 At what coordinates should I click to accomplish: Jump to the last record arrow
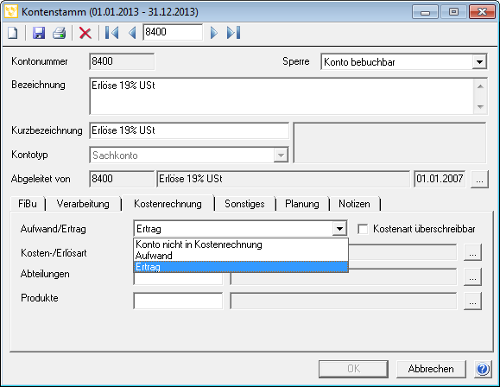tap(233, 33)
